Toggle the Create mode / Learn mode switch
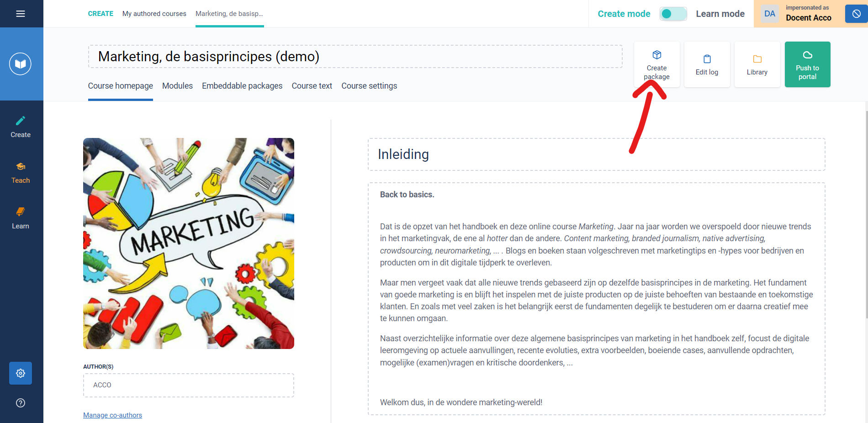The height and width of the screenshot is (423, 868). tap(673, 14)
